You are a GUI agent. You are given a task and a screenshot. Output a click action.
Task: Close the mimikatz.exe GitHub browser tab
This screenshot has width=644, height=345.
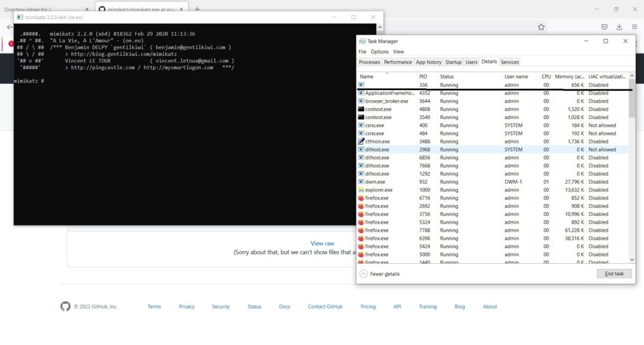(181, 9)
